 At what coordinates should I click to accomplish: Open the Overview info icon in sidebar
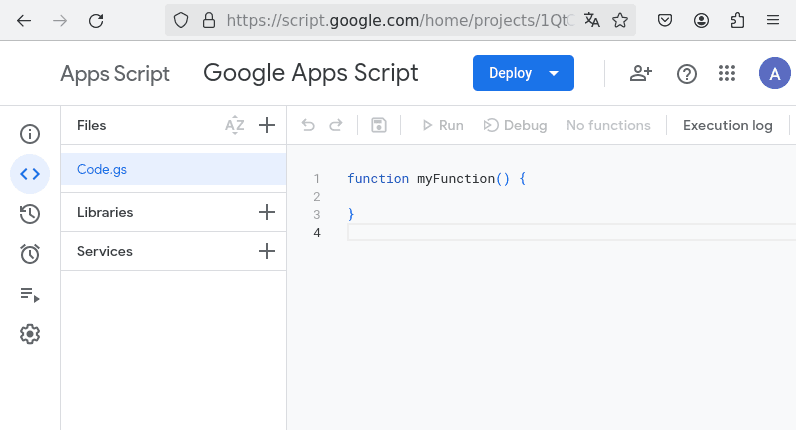click(30, 134)
